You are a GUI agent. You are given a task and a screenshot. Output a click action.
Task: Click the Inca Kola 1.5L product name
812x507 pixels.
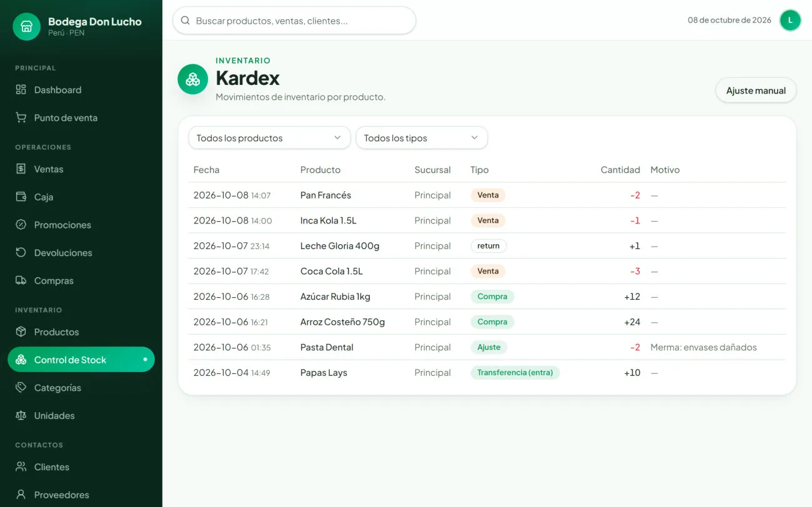click(329, 220)
